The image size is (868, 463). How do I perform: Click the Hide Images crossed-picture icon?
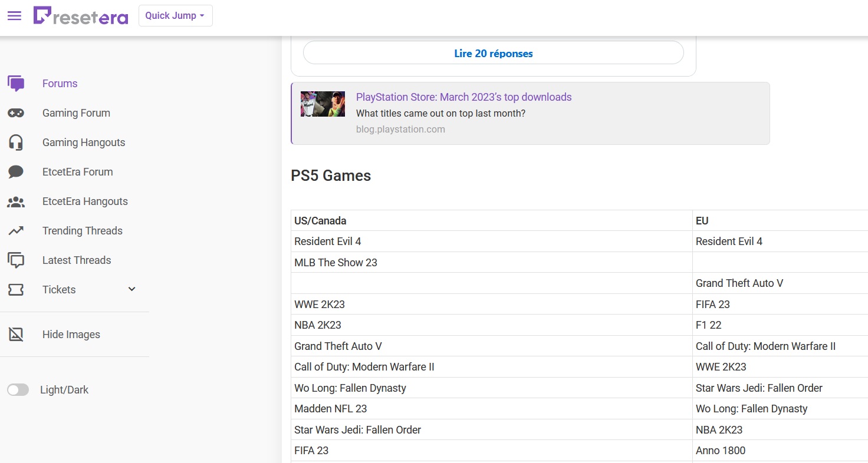pyautogui.click(x=16, y=335)
